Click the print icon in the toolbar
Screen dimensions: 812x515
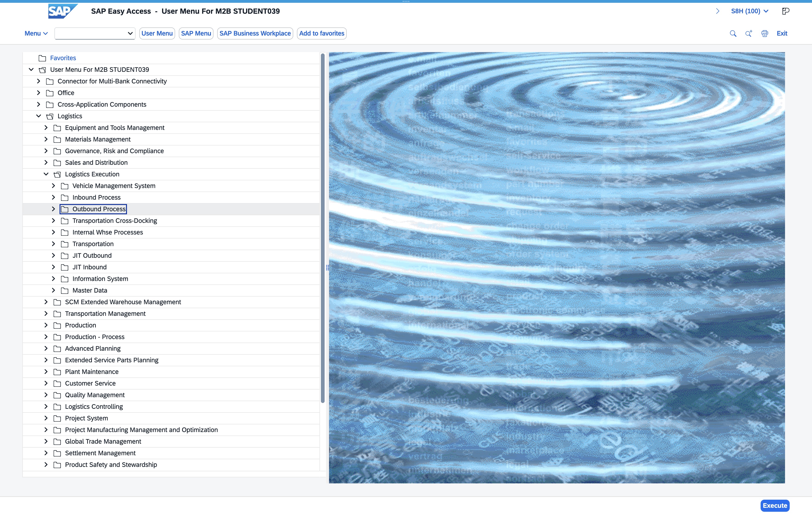[765, 33]
